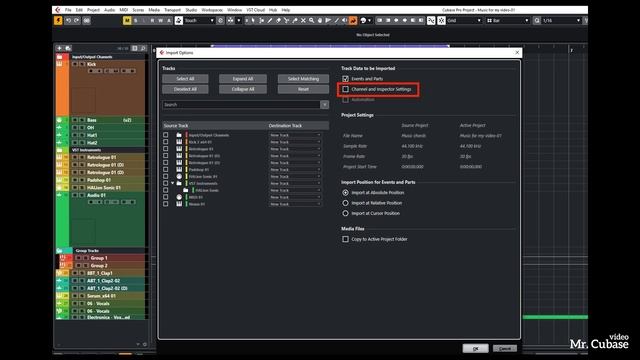Click the Deselect All button
This screenshot has height=360, width=640.
click(185, 89)
